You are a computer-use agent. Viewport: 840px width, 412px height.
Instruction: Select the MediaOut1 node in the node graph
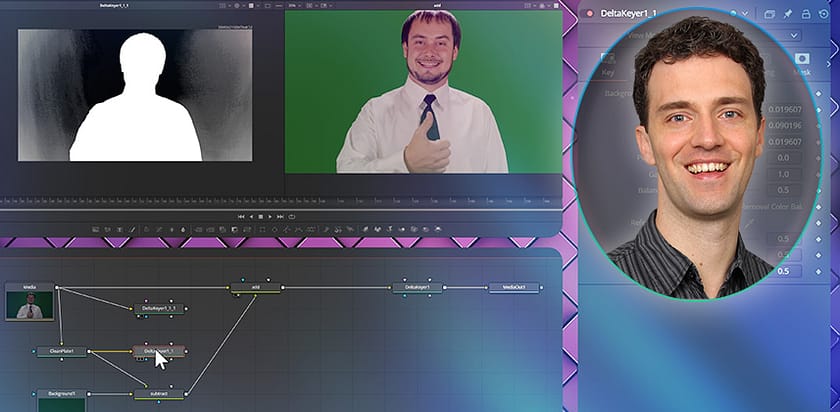coord(514,288)
